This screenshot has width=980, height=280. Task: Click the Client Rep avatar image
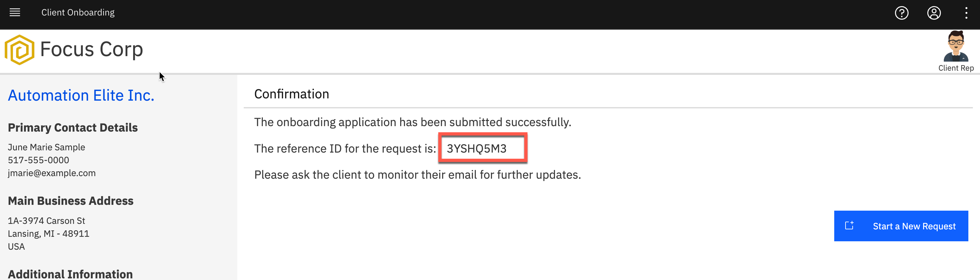pyautogui.click(x=956, y=46)
